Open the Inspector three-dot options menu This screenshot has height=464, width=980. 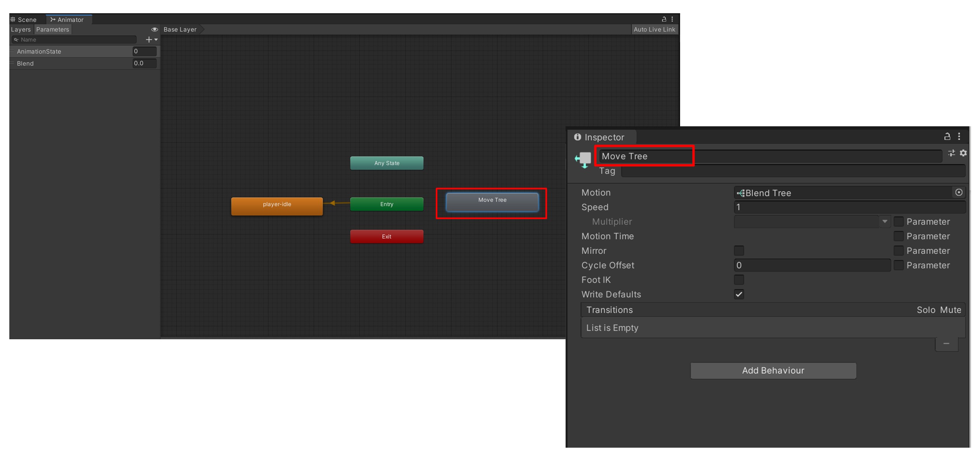tap(959, 136)
